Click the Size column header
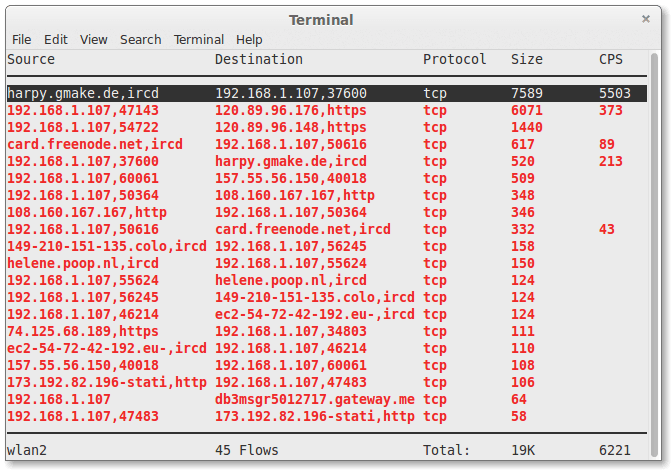Image resolution: width=671 pixels, height=470 pixels. coord(526,59)
